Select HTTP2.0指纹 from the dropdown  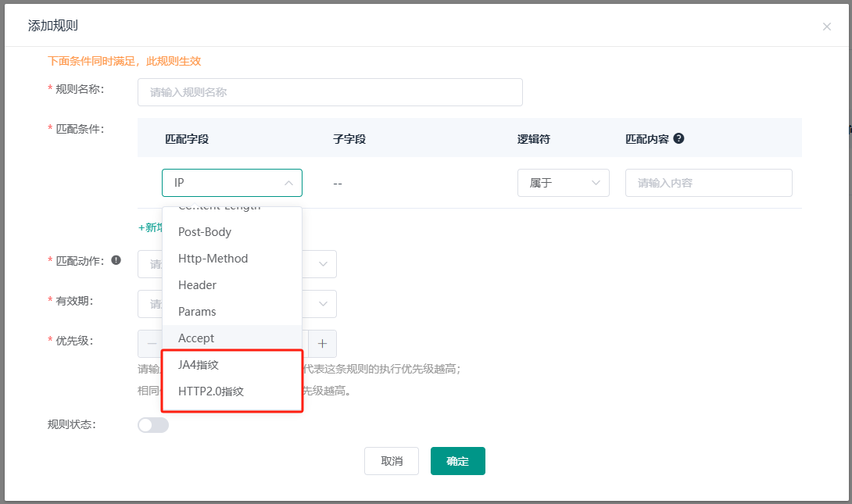coord(211,391)
